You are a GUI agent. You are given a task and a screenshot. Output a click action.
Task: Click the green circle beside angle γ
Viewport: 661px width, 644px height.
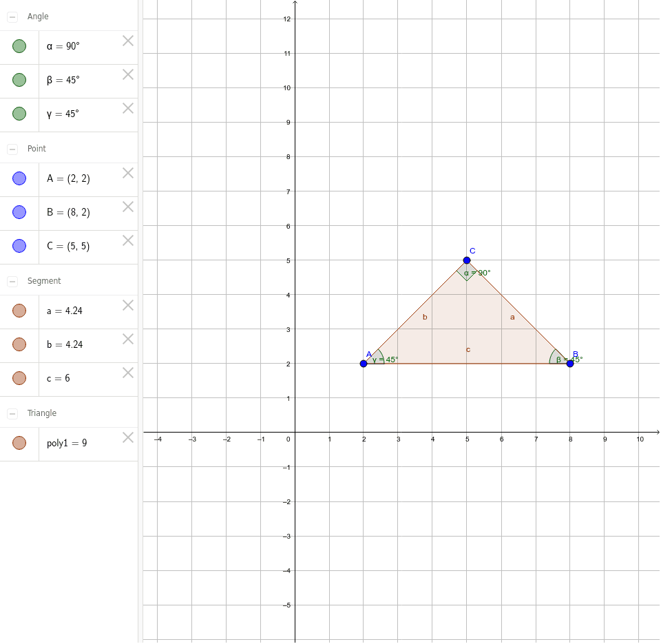19,113
